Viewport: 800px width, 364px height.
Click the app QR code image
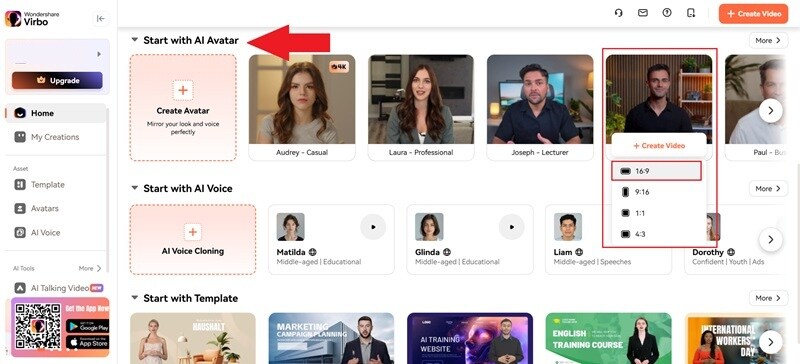[x=38, y=326]
